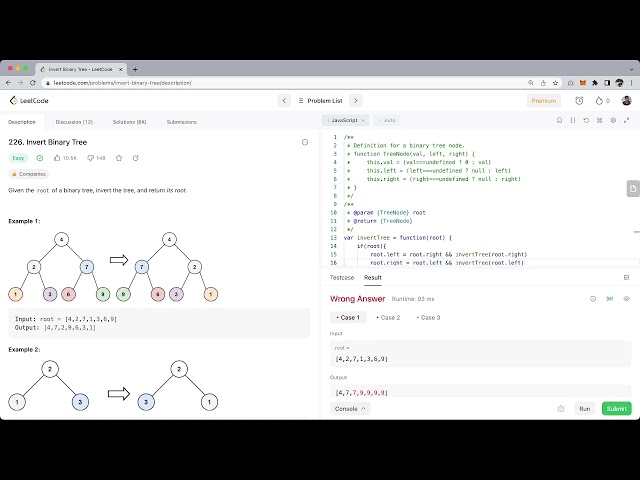Expand the Console panel
This screenshot has height=480, width=640.
350,409
